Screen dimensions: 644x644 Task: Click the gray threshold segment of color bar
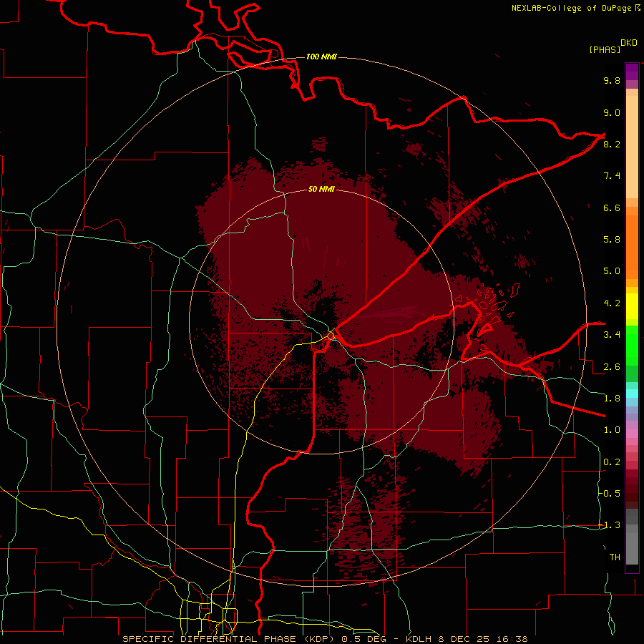(632, 537)
